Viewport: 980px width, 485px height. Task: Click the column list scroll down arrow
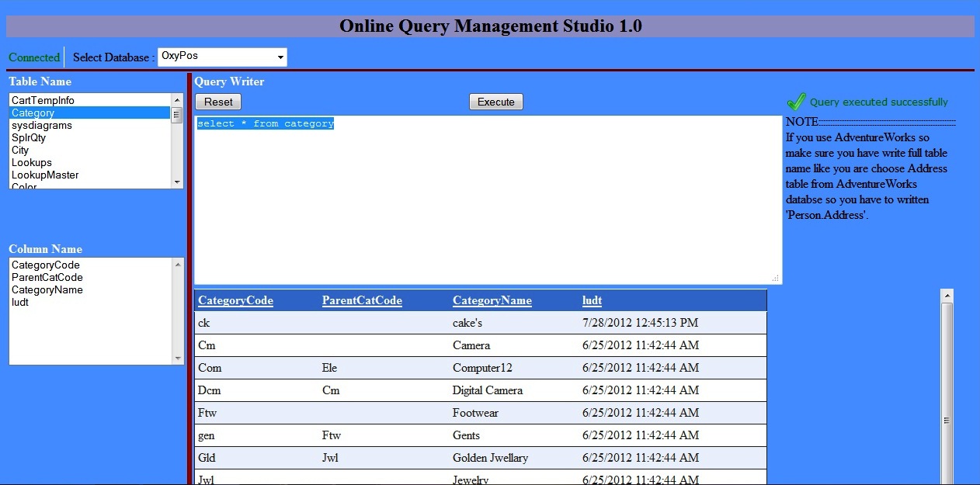coord(178,358)
